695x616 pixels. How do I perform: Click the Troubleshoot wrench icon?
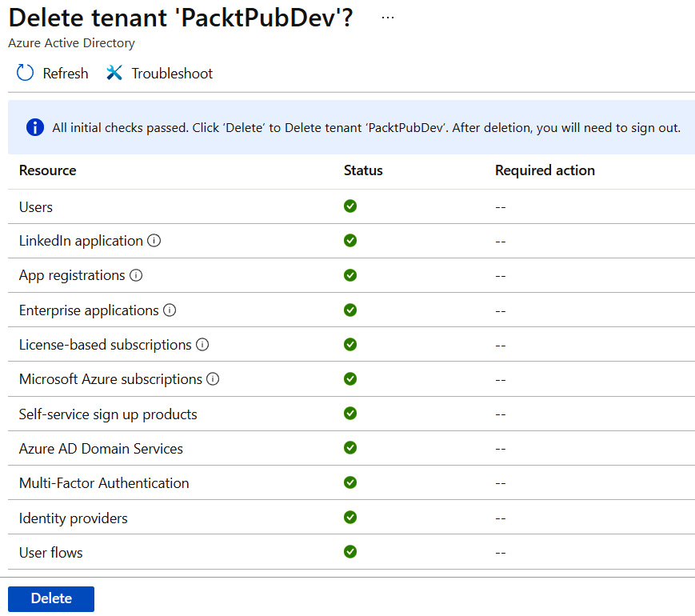[x=114, y=73]
